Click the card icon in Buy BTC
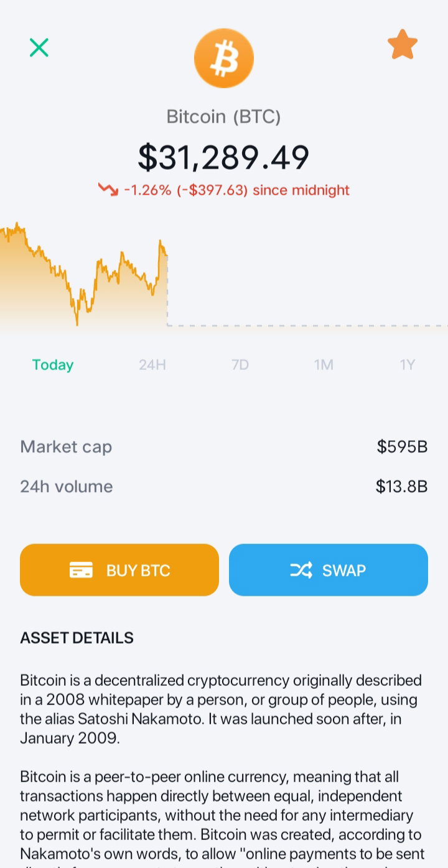448x868 pixels. coord(81,570)
